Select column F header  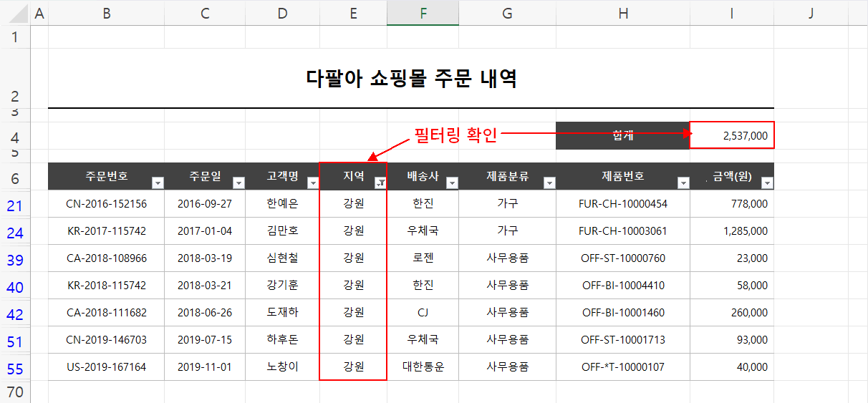423,12
